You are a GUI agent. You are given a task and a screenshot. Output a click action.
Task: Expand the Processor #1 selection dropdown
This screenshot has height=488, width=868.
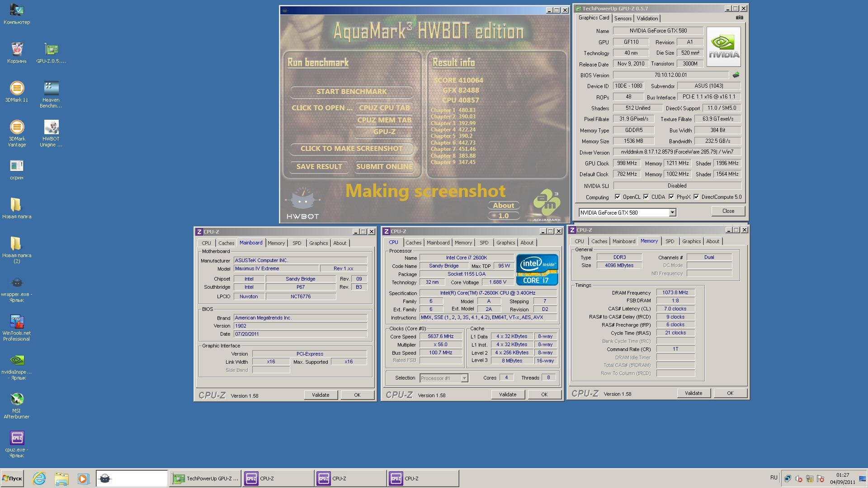tap(464, 378)
